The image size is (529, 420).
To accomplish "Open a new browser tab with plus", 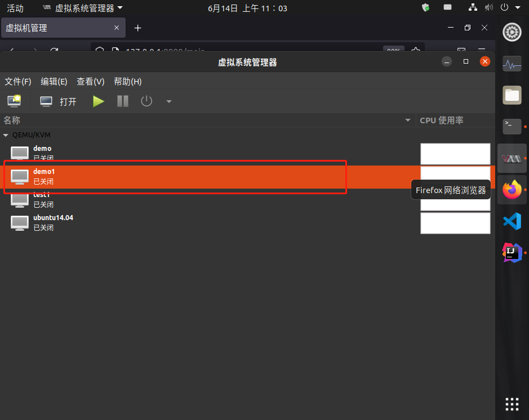I will point(137,28).
